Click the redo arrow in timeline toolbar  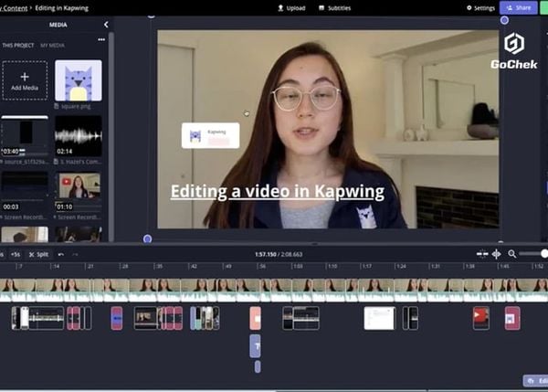click(75, 255)
